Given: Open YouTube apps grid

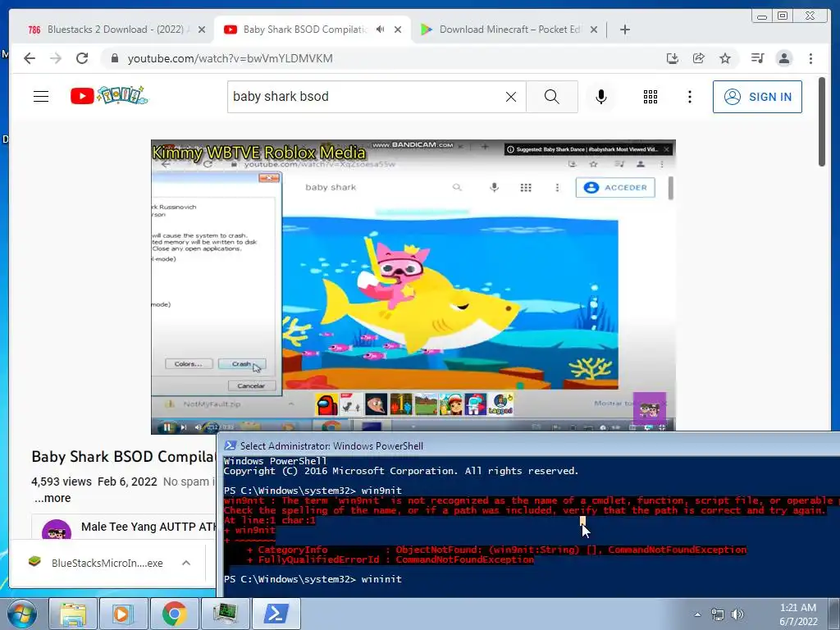Looking at the screenshot, I should pos(651,97).
